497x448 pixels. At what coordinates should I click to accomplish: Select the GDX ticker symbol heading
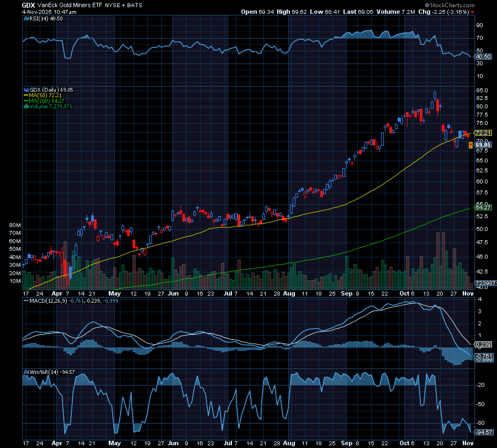25,4
